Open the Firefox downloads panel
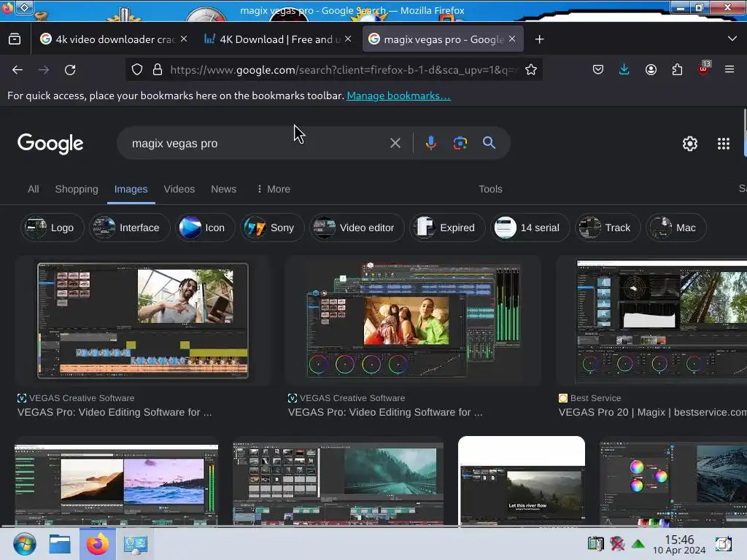 tap(624, 69)
